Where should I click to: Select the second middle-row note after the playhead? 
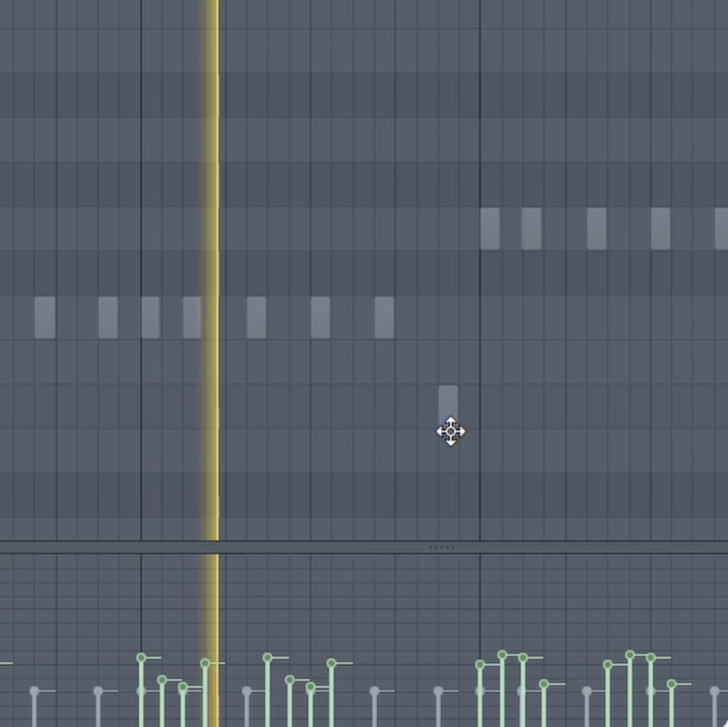tap(321, 318)
